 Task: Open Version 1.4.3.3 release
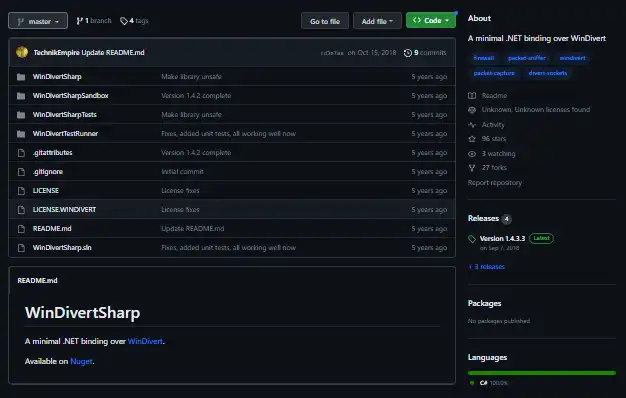(502, 239)
